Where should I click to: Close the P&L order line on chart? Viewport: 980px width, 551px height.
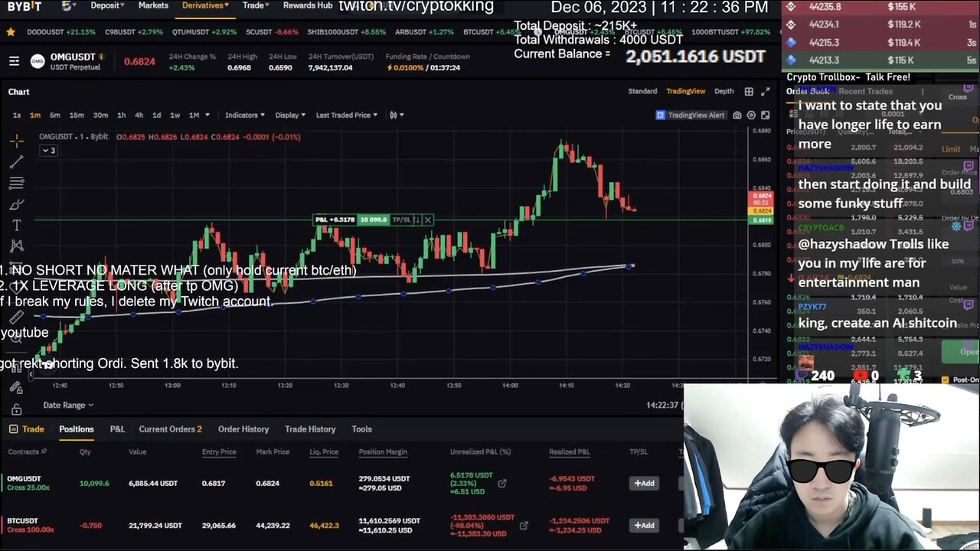click(427, 220)
